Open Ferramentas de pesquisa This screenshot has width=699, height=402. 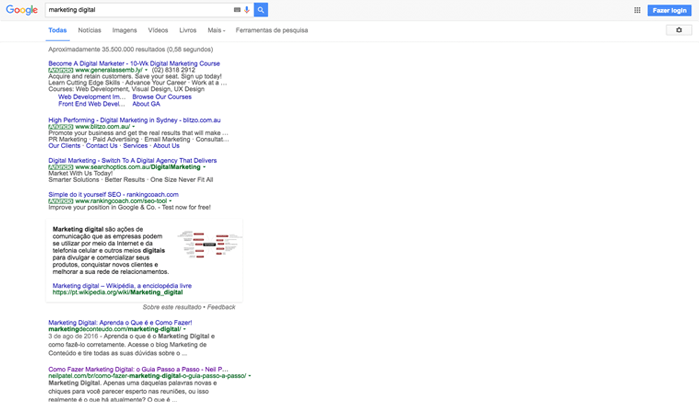(x=272, y=30)
